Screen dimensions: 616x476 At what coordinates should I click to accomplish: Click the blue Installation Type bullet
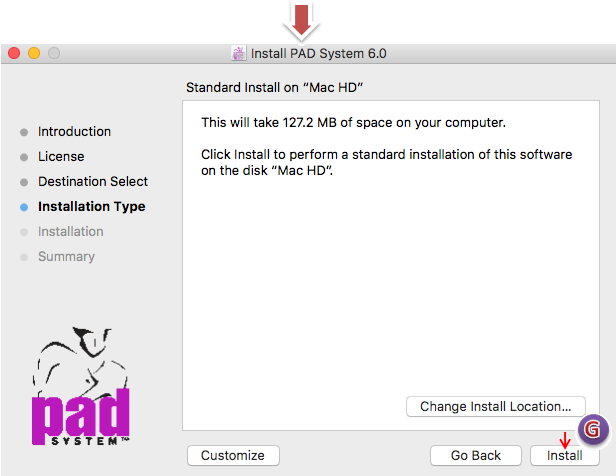(24, 207)
